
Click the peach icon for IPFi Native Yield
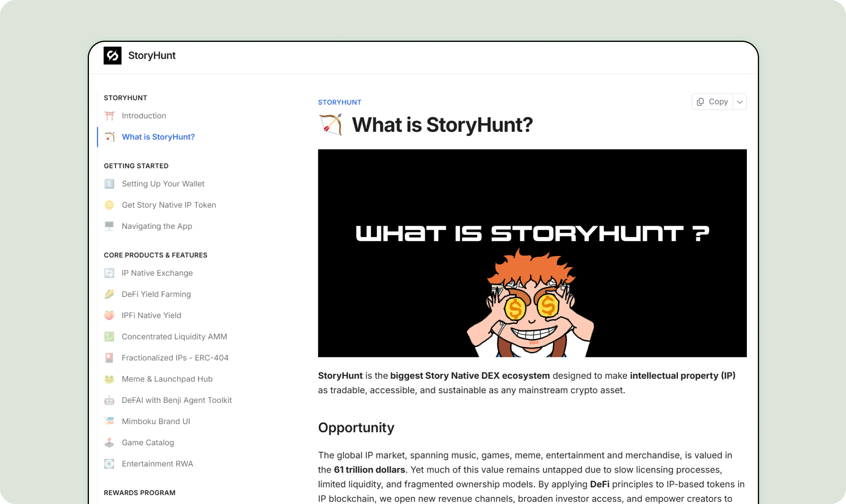point(109,315)
